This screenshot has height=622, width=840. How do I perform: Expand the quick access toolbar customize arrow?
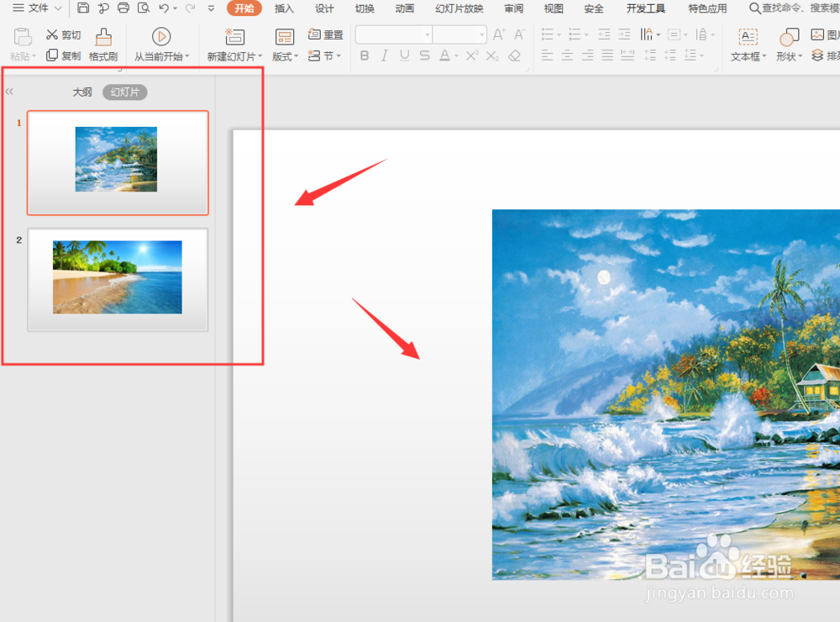tap(211, 8)
